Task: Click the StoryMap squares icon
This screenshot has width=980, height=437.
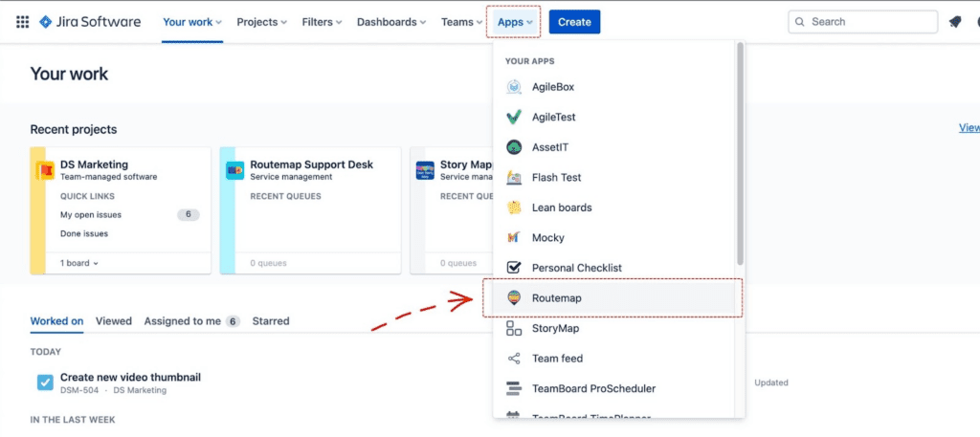Action: click(x=514, y=328)
